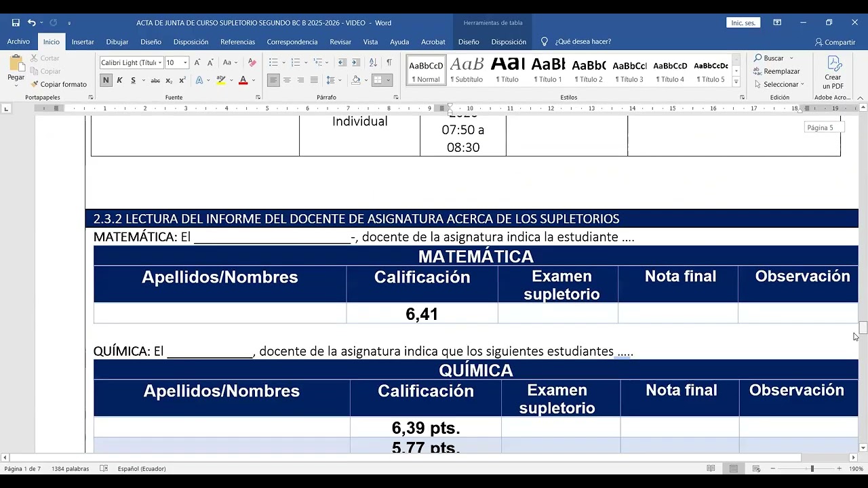
Task: Switch to the Referencias tab
Action: click(x=237, y=41)
